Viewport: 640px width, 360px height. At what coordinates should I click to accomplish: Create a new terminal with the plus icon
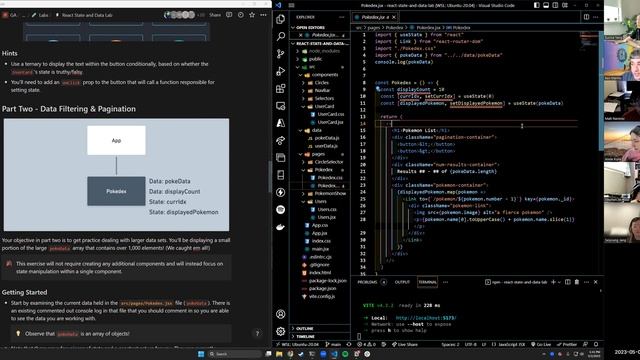coord(553,282)
